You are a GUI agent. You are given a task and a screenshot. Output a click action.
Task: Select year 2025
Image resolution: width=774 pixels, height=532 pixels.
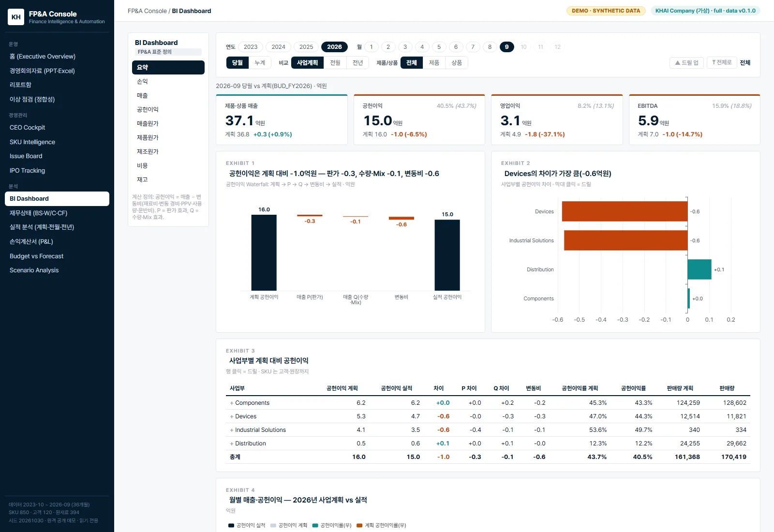[x=306, y=47]
